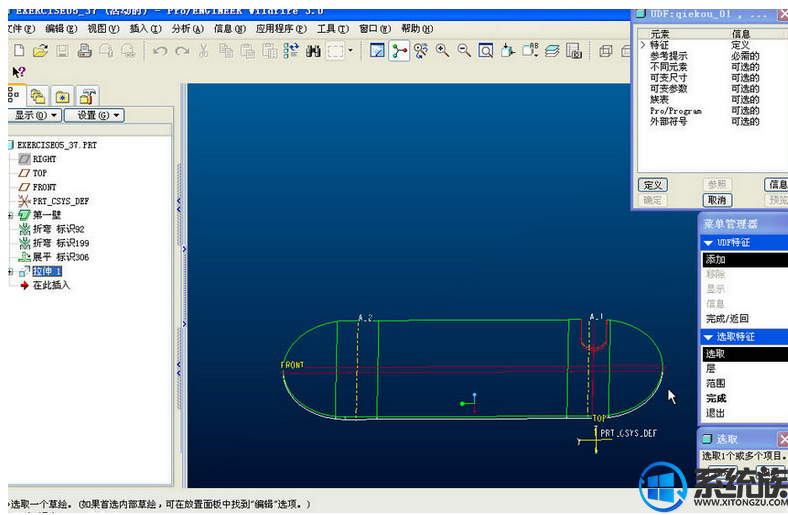Open the 工具(T) menu

(333, 29)
